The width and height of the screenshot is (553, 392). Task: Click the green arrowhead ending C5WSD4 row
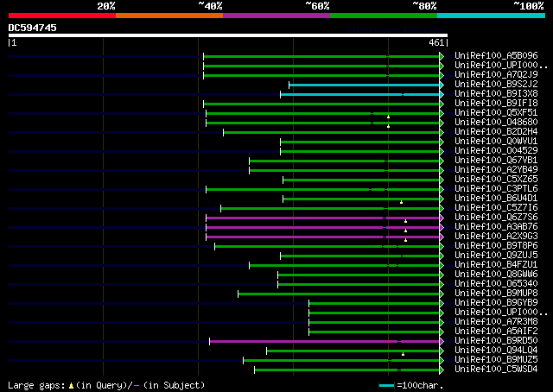442,370
